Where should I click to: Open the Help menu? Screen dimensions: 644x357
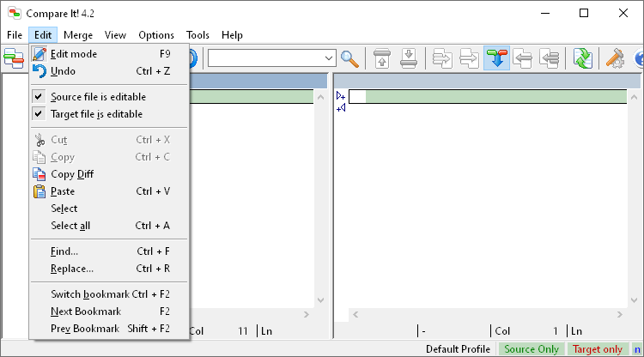[x=232, y=35]
